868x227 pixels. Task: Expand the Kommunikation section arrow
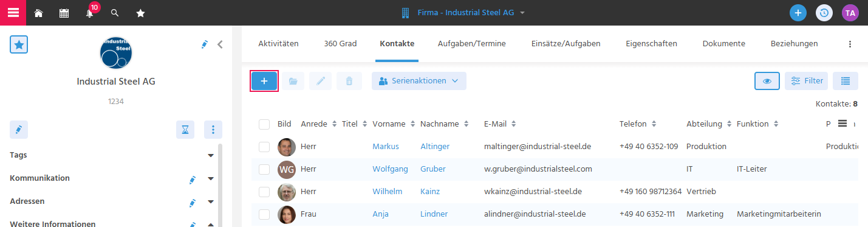[x=211, y=179]
